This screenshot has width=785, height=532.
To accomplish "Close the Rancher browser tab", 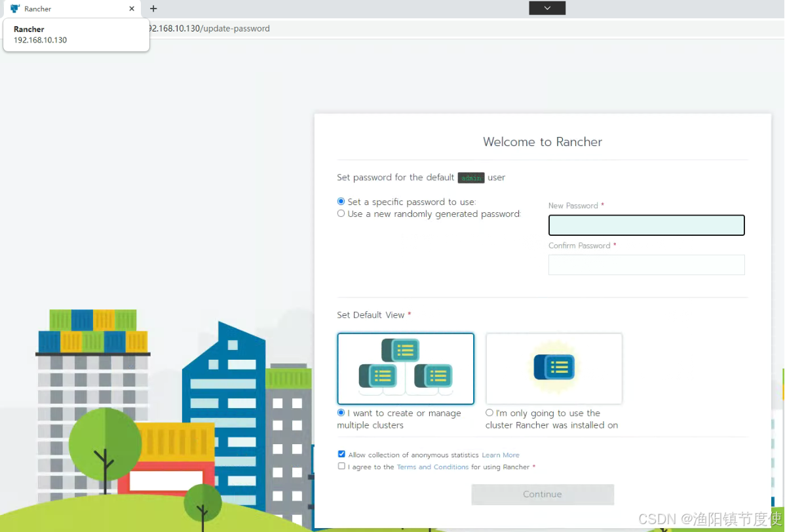I will point(132,9).
